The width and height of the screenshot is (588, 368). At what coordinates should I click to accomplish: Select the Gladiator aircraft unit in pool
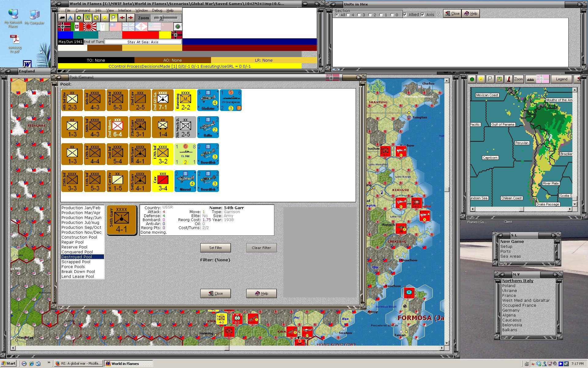[208, 100]
